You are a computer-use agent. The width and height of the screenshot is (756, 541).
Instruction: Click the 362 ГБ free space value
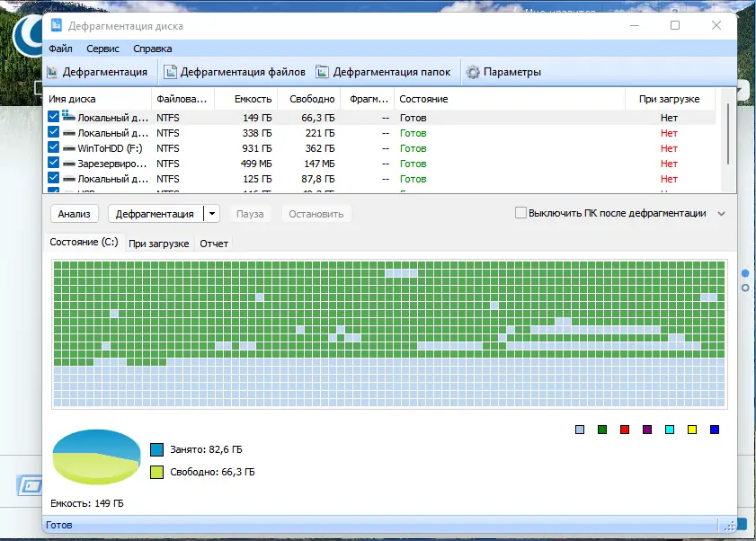(320, 148)
